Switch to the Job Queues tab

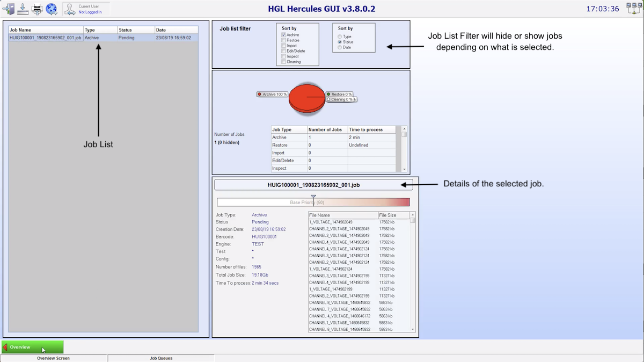(161, 358)
